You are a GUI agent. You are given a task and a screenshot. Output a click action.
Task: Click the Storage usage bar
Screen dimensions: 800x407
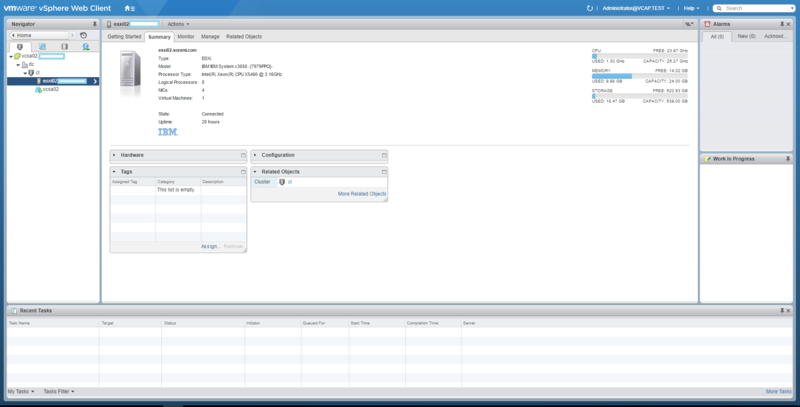click(x=640, y=96)
